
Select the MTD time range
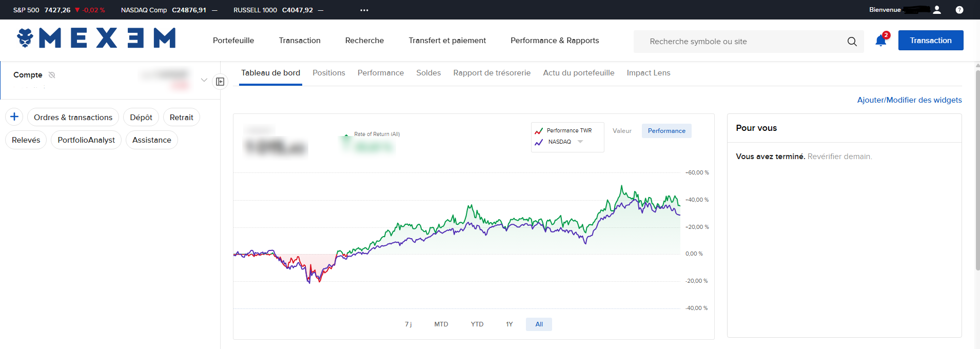pyautogui.click(x=441, y=324)
